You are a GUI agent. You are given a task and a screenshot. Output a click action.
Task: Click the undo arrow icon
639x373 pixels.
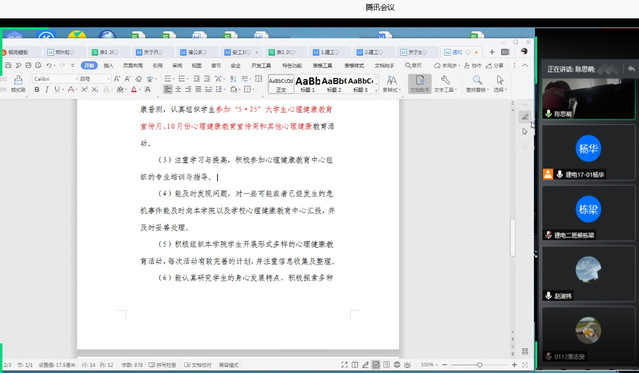pyautogui.click(x=49, y=65)
